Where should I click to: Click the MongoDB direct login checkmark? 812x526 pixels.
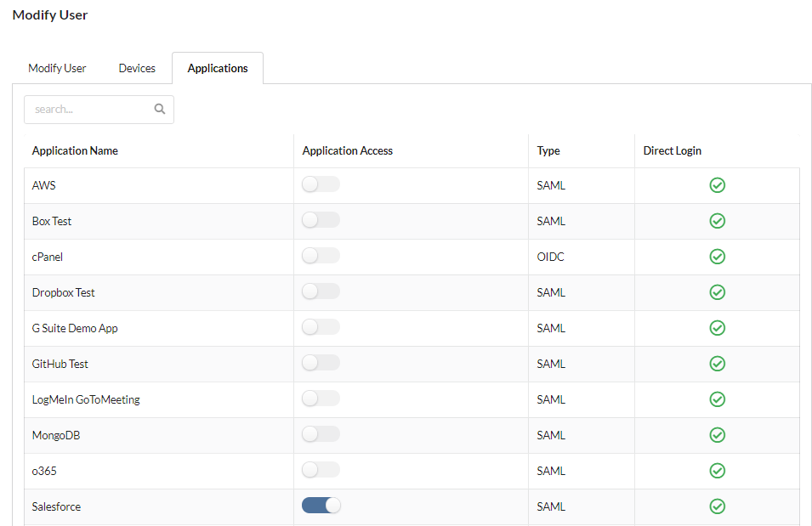click(718, 435)
